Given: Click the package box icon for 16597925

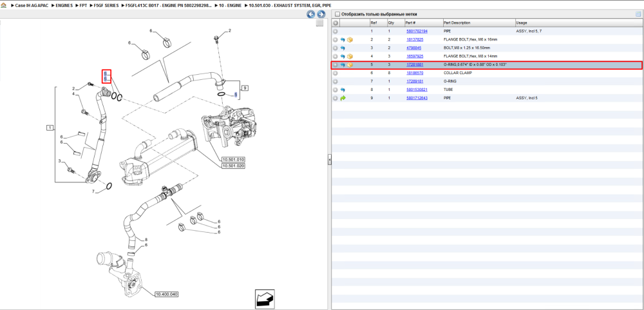Looking at the screenshot, I should point(350,56).
